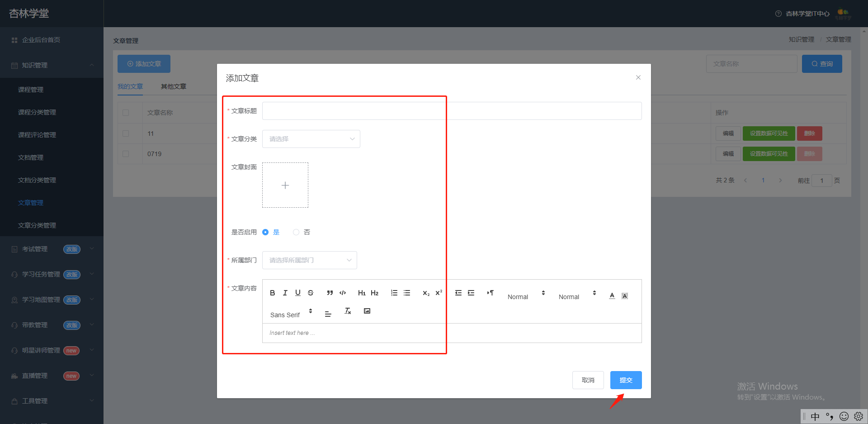
Task: Insert an ordered numbered list
Action: (x=394, y=293)
